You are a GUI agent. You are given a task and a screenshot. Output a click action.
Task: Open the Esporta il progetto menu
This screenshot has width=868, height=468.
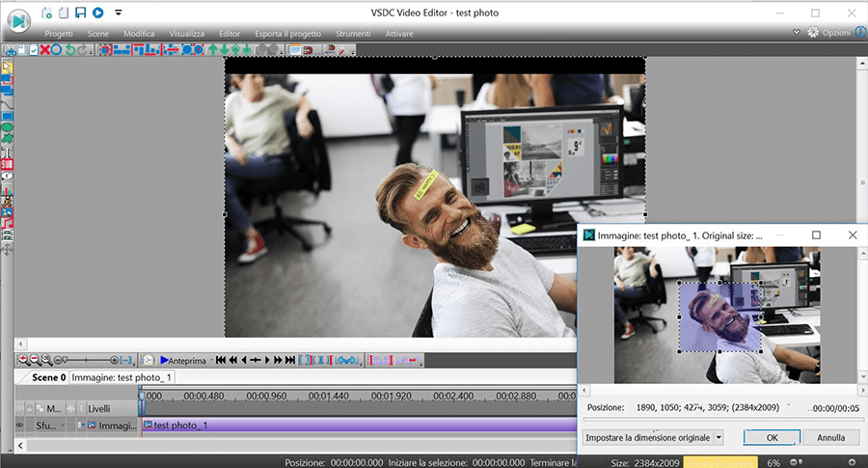(x=287, y=34)
